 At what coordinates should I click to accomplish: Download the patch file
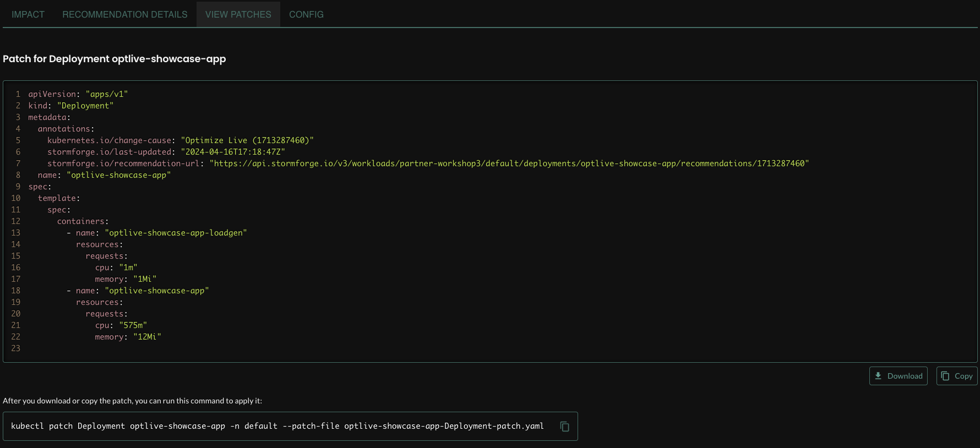898,376
